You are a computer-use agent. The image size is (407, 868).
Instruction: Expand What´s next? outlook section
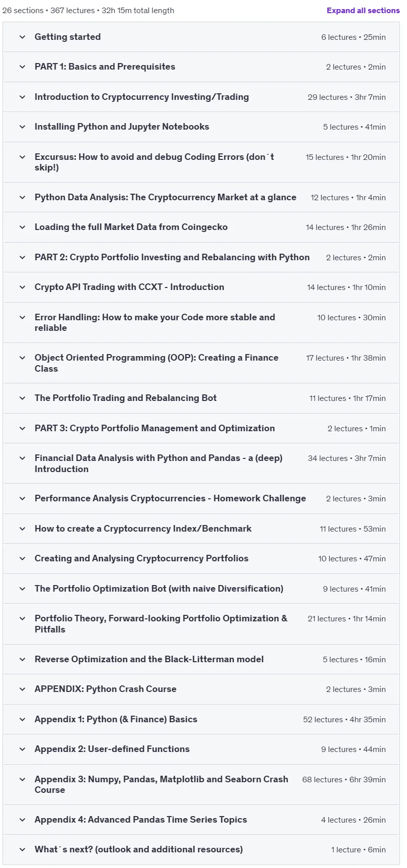(138, 849)
